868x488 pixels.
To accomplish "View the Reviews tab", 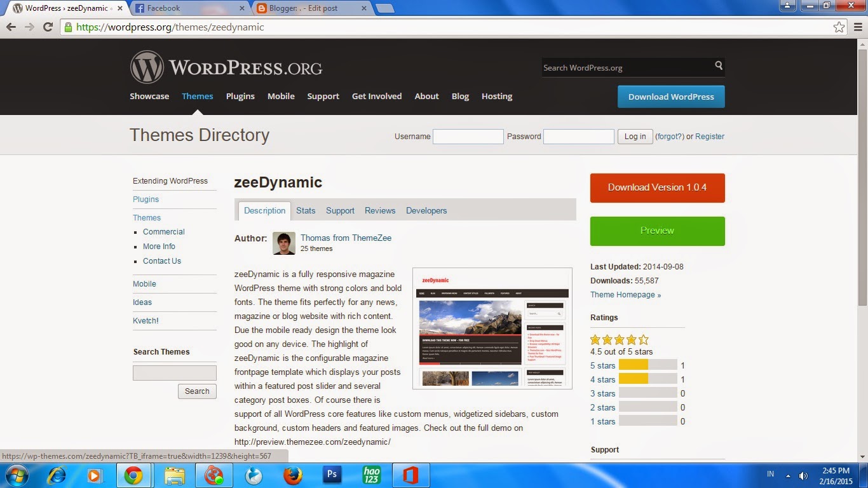I will 380,211.
